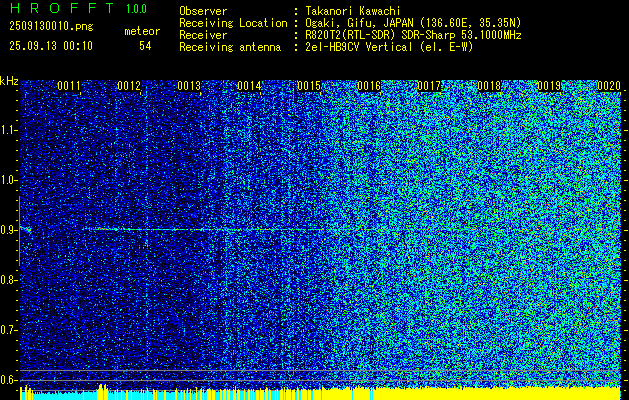Screen dimensions: 629x400
Task: Click the timestamp 25.09.13 00:10
Action: click(51, 46)
